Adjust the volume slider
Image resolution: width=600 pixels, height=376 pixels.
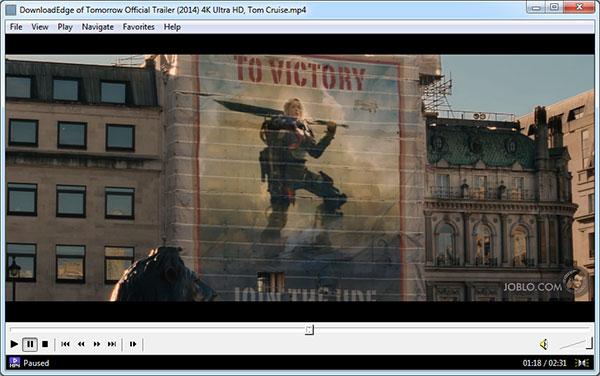tap(576, 343)
